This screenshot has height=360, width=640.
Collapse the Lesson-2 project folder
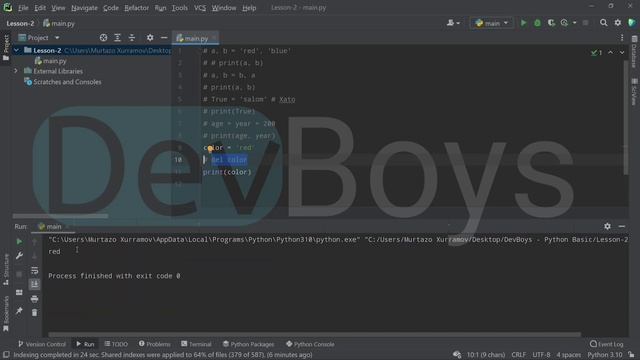pos(16,50)
